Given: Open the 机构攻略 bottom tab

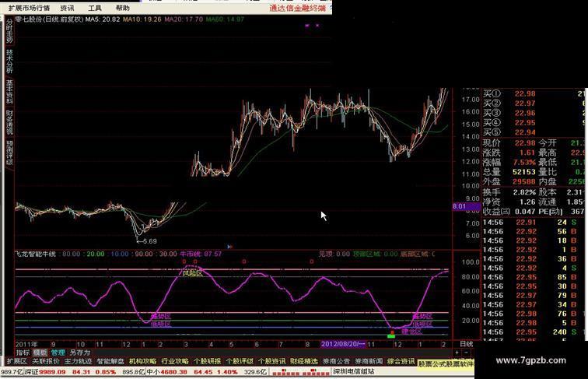Looking at the screenshot, I should pos(142,361).
